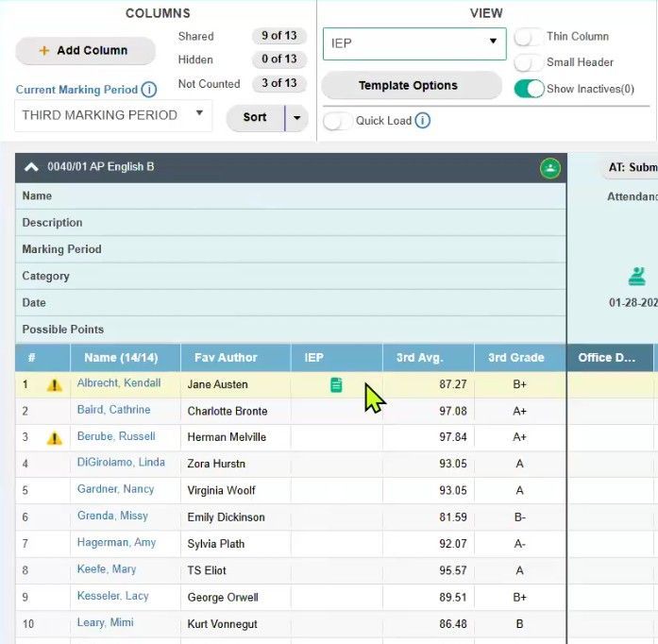This screenshot has height=644, width=658.
Task: Toggle Thin Column switch
Action: pos(529,37)
